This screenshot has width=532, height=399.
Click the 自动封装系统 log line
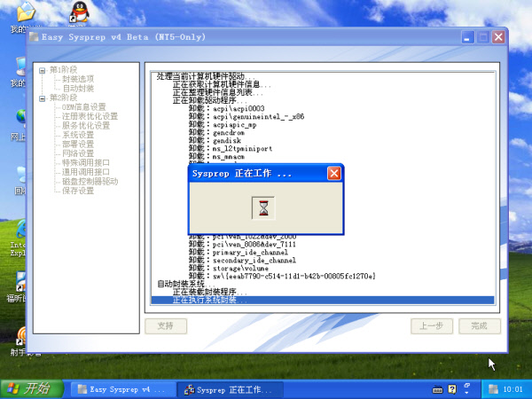pyautogui.click(x=186, y=284)
